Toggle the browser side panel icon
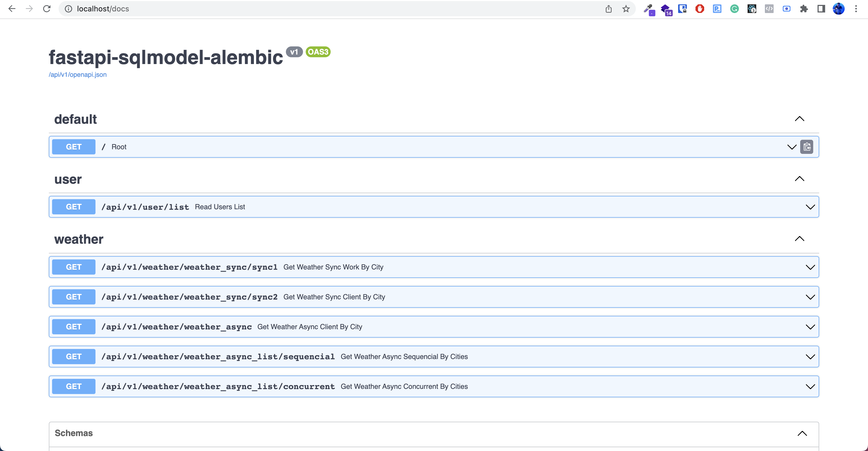This screenshot has height=451, width=868. pos(821,9)
